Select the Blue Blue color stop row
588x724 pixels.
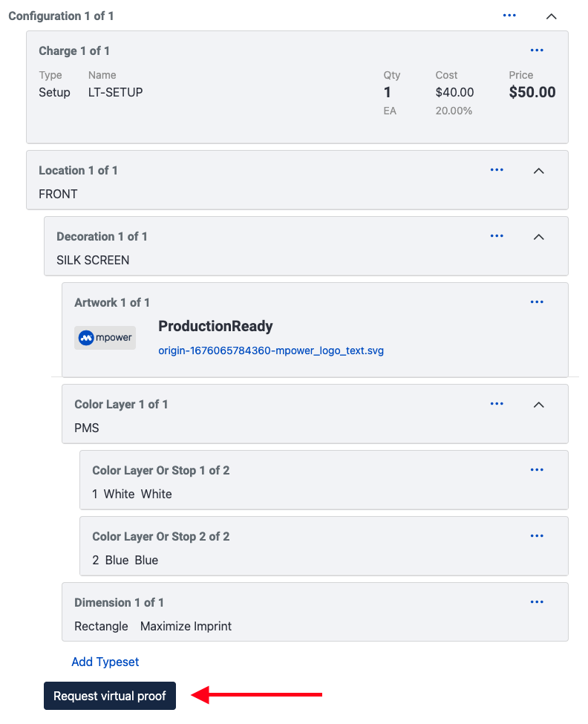click(324, 547)
